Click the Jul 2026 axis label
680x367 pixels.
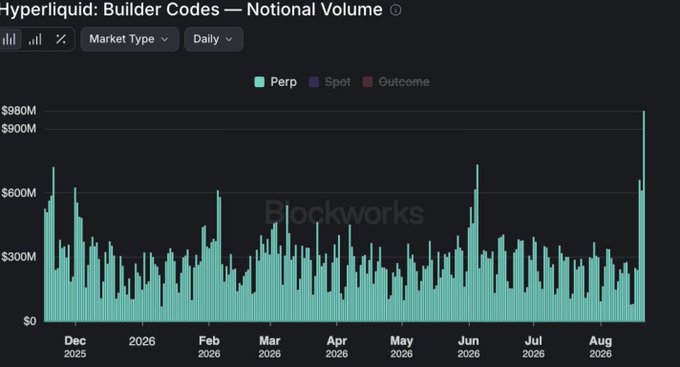[x=533, y=347]
